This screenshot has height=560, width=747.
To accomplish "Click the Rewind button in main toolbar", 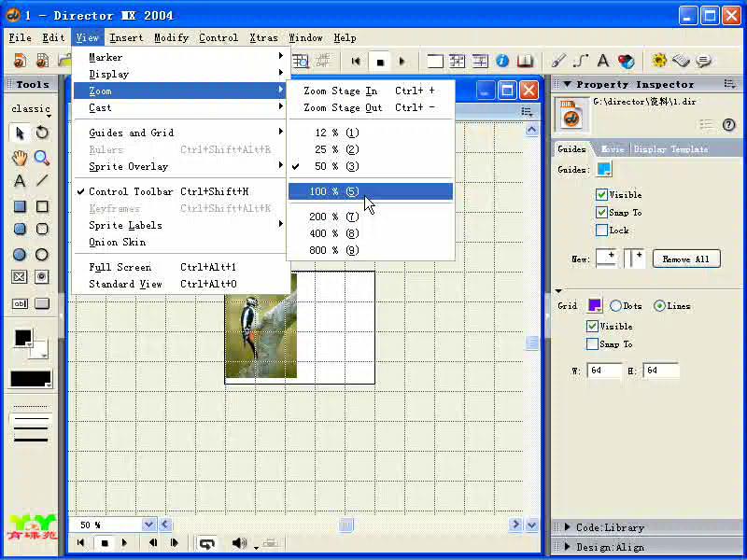I will (356, 62).
